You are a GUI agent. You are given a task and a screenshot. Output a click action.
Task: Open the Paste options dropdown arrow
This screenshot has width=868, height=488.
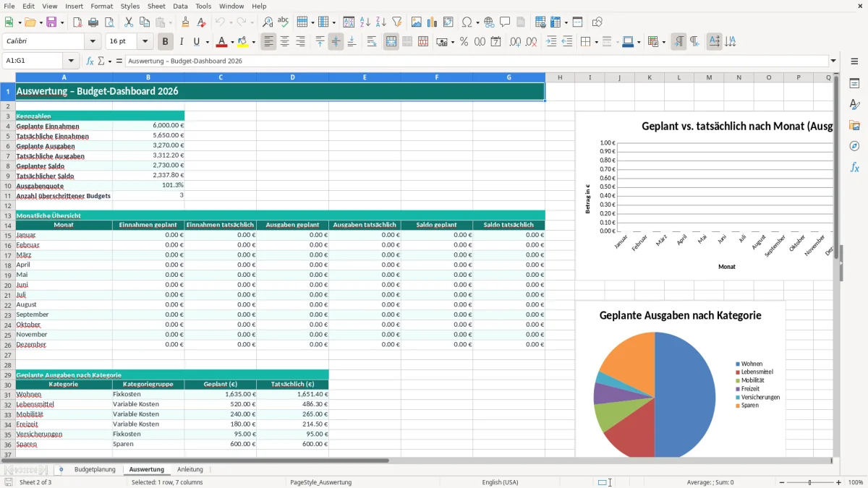[x=171, y=22]
